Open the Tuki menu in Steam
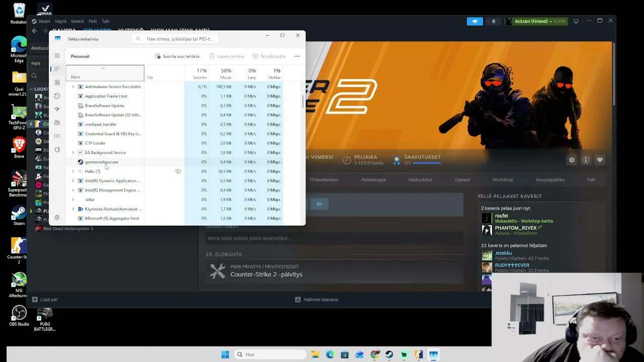 tap(106, 21)
